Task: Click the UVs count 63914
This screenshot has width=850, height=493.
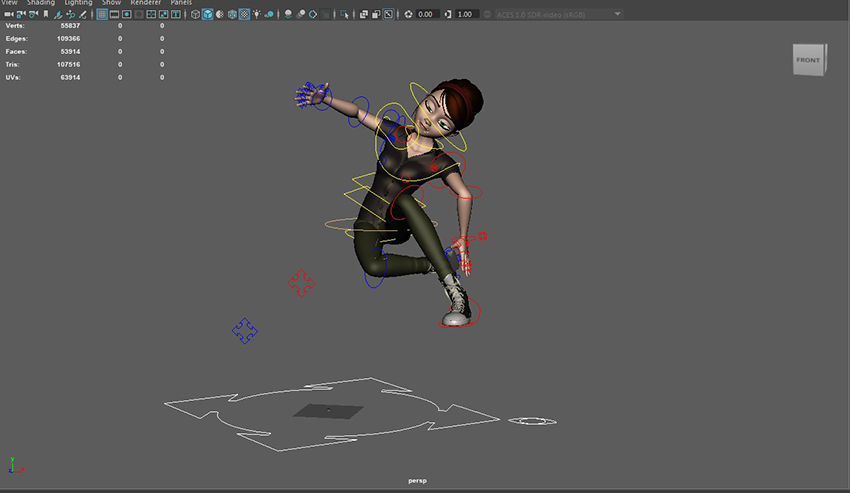Action: point(70,78)
